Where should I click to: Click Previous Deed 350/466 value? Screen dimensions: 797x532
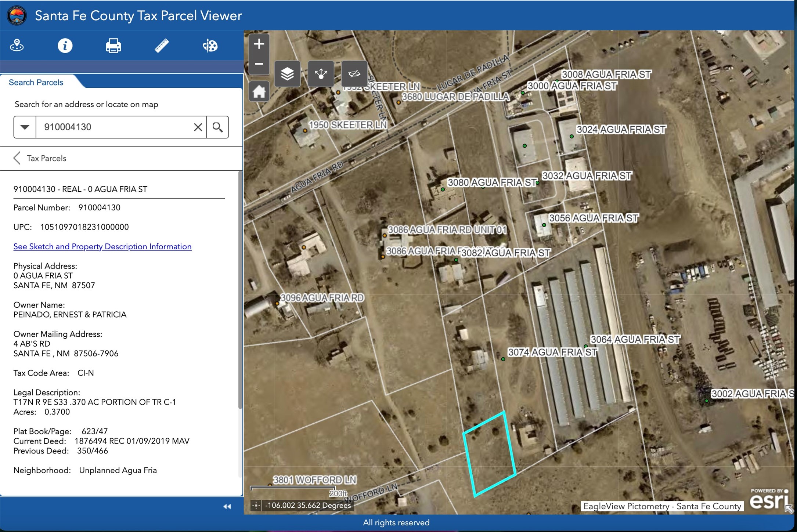pos(93,451)
